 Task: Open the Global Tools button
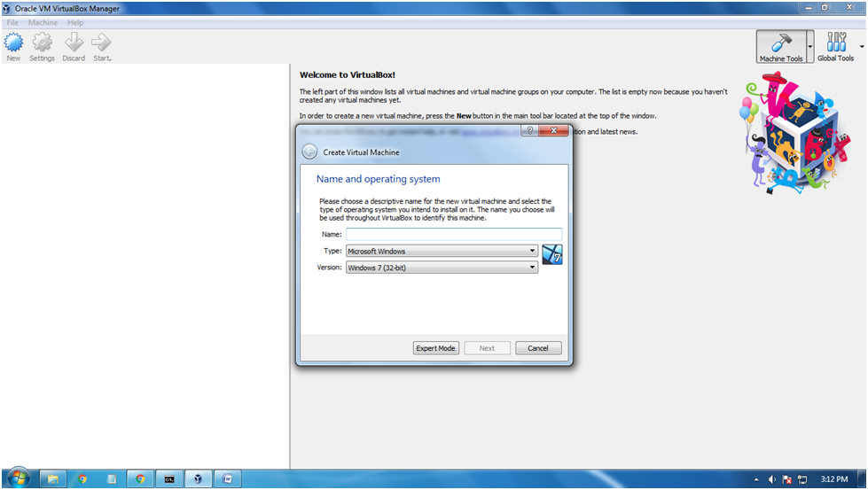[835, 46]
